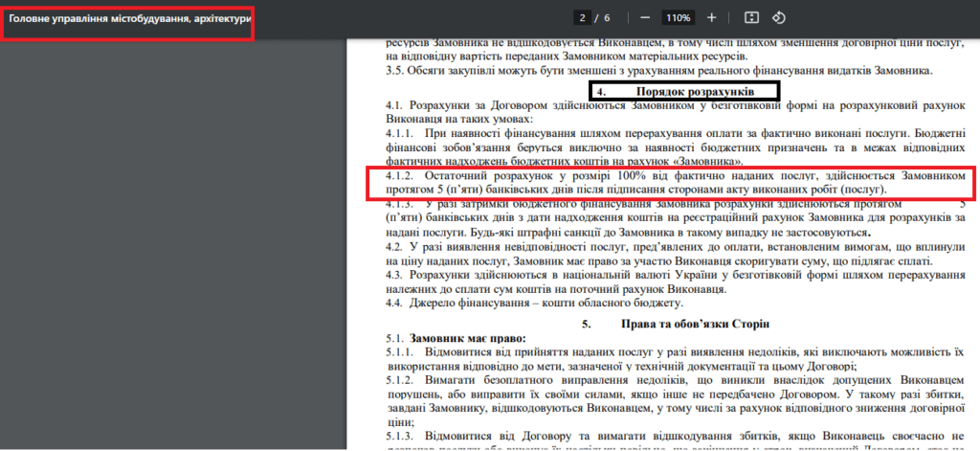Click the total page count 6
Viewport: 980px width, 451px height.
pos(607,18)
